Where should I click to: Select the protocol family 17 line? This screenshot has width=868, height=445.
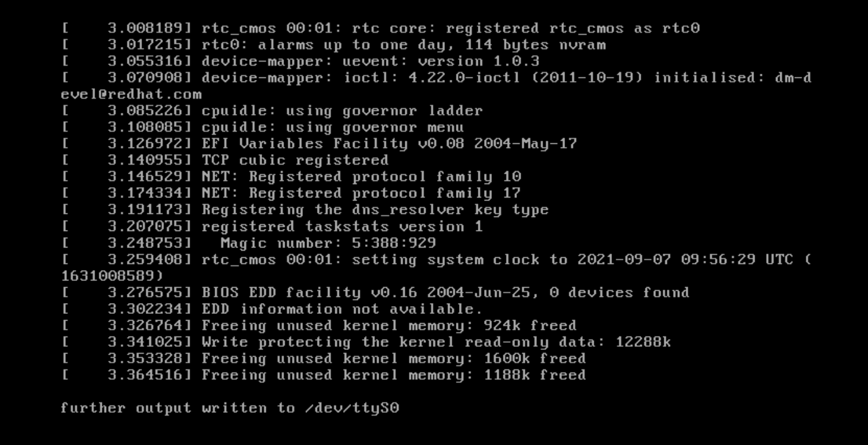(291, 193)
